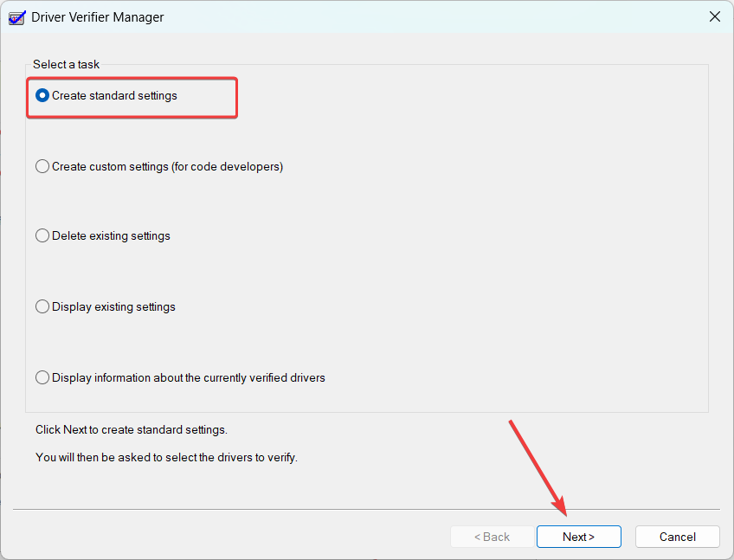Select the Create standard settings radio button

point(42,96)
